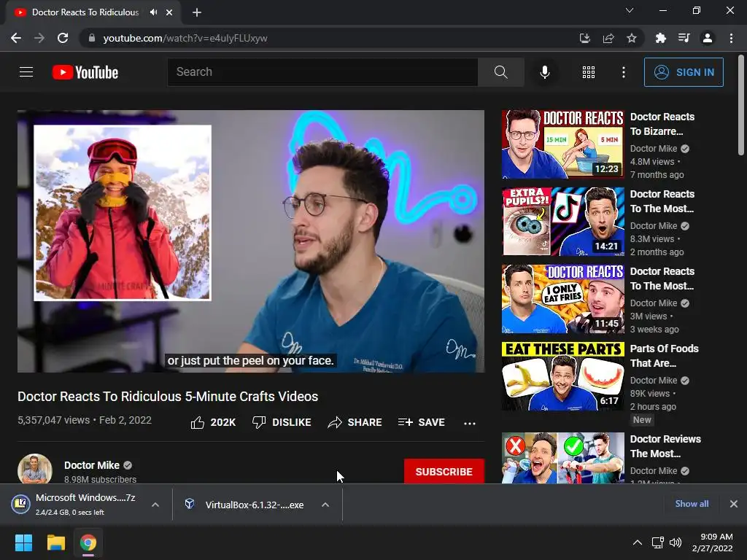Image resolution: width=747 pixels, height=560 pixels.
Task: Open 'Doctor Reviews The Most...' title link
Action: point(665,446)
